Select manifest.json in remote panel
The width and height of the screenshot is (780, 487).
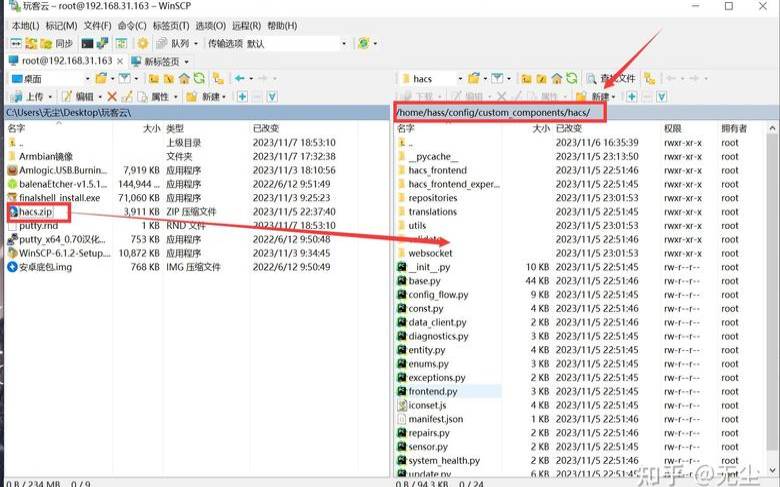(435, 419)
